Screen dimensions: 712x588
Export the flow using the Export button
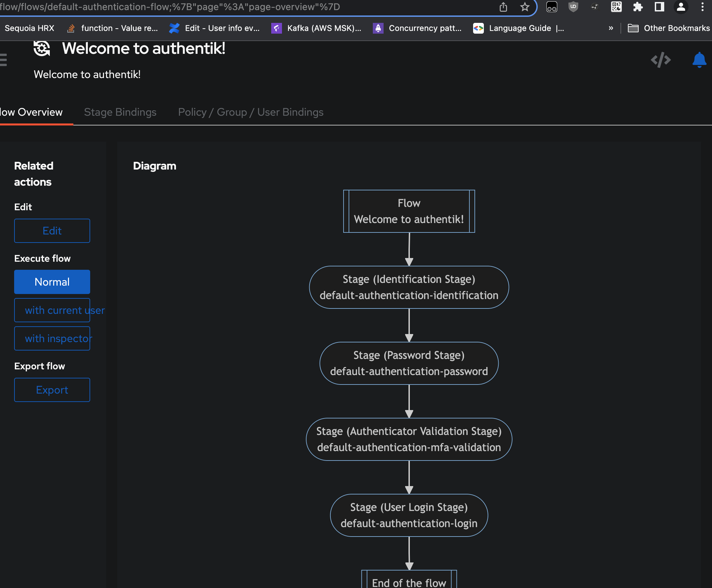tap(52, 390)
